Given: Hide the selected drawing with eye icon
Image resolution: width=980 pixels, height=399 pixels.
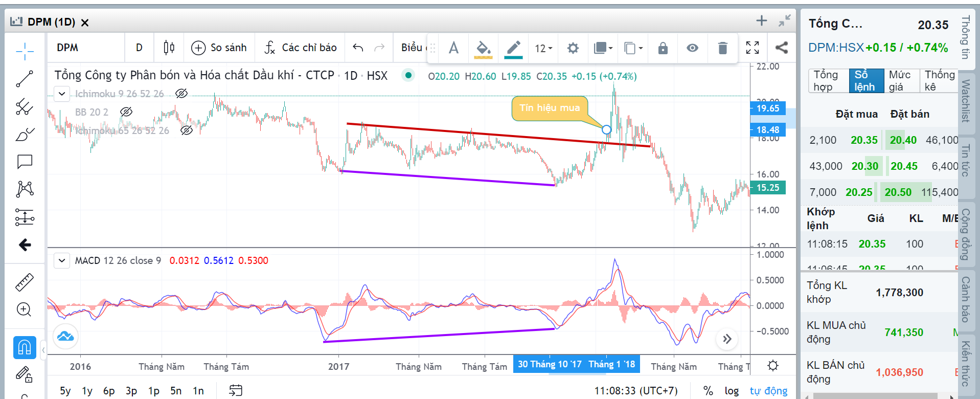Looking at the screenshot, I should (693, 48).
